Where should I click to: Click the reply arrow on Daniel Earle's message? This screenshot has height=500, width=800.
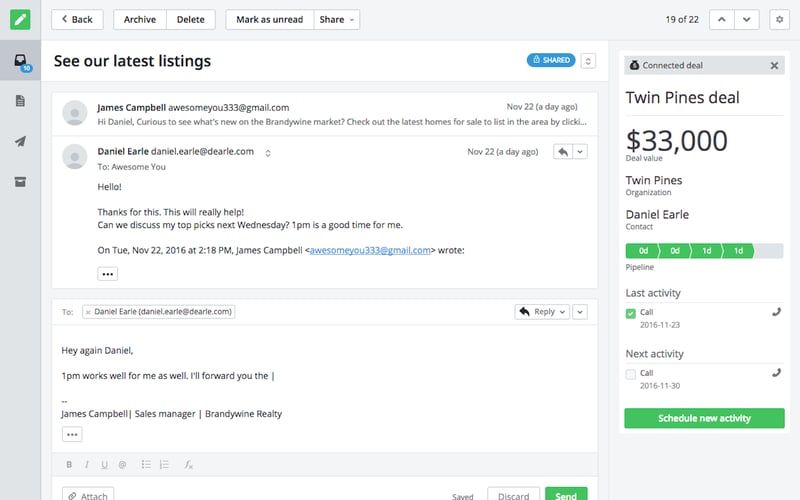click(563, 152)
